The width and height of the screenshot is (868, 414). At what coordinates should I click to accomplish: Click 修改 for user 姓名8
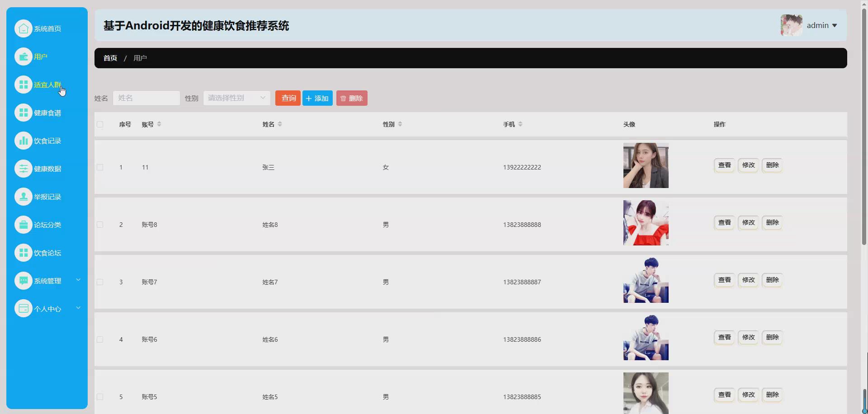tap(749, 223)
